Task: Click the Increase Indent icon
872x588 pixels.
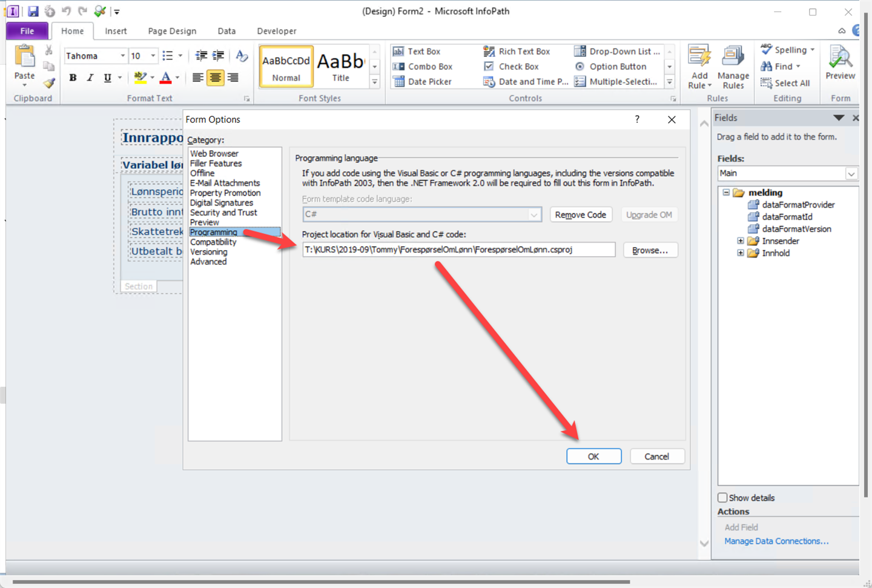Action: point(218,56)
